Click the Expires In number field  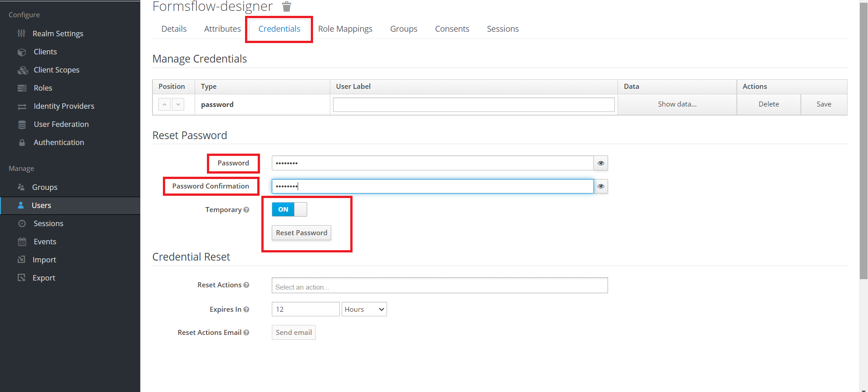pos(305,309)
